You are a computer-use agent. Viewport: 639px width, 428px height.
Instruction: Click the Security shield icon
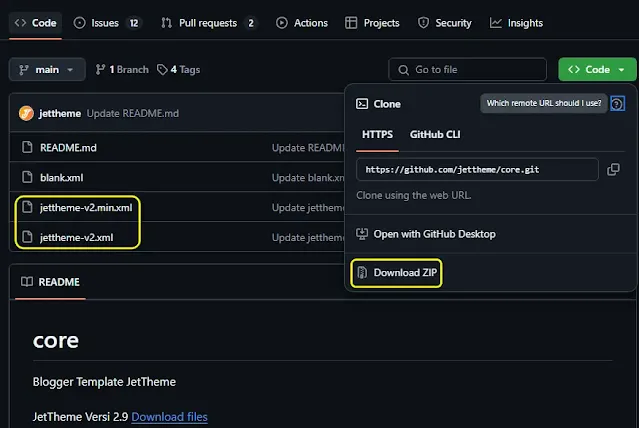423,23
